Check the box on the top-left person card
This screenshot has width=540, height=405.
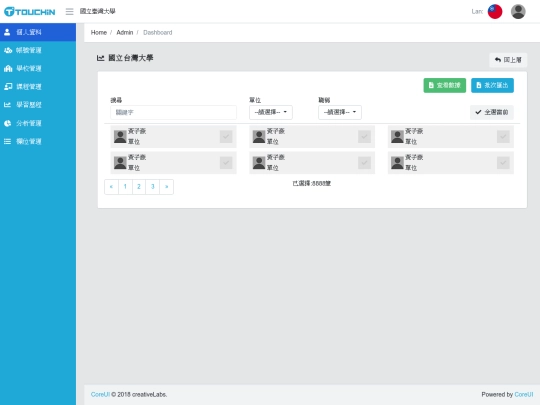[x=226, y=137]
